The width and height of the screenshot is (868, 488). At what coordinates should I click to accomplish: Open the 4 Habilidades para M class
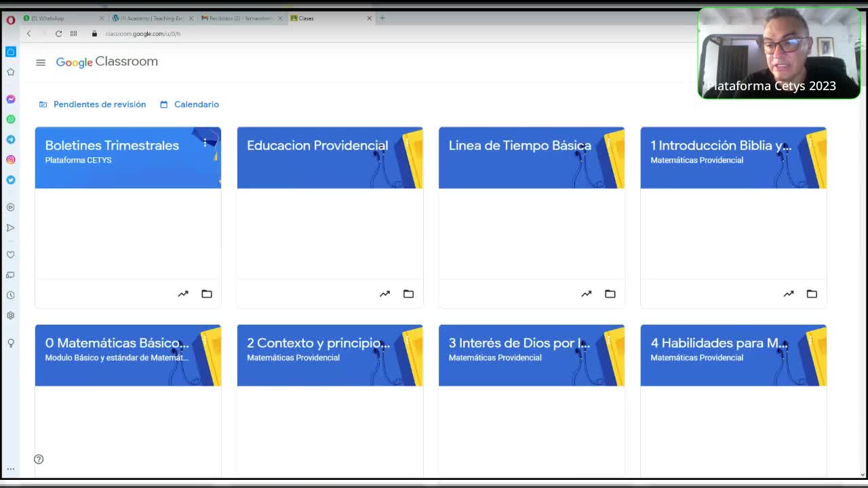pyautogui.click(x=719, y=343)
